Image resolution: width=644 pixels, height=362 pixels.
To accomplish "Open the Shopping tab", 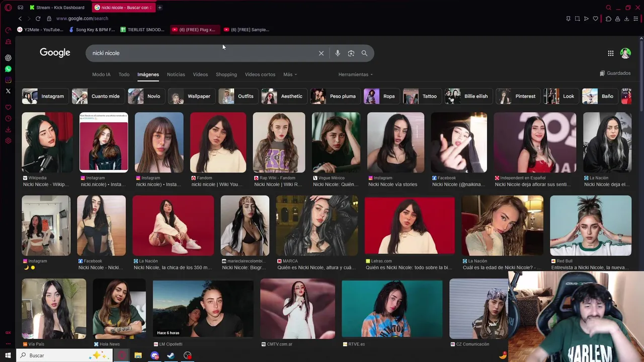I will (x=226, y=74).
